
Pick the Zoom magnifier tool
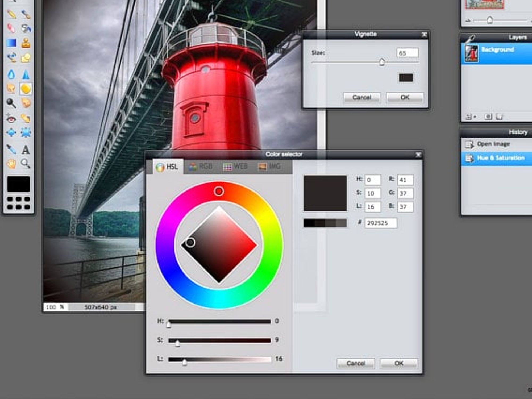(26, 163)
